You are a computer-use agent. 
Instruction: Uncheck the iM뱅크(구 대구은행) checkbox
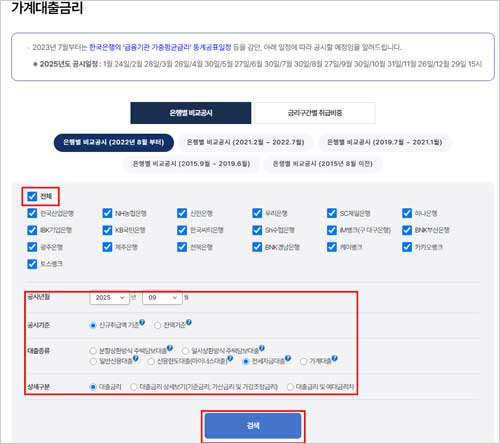coord(332,230)
